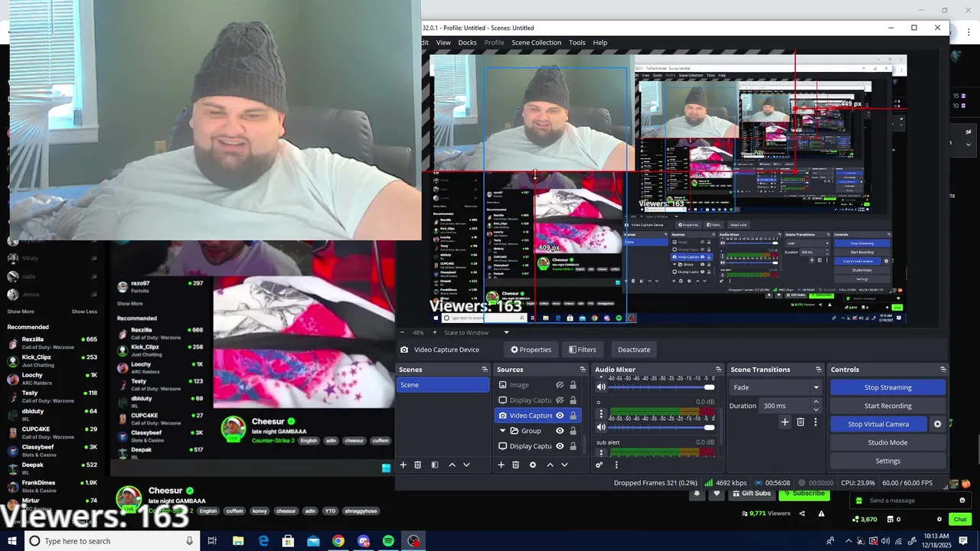Decrease Duration with the down stepper arrow

pos(816,409)
